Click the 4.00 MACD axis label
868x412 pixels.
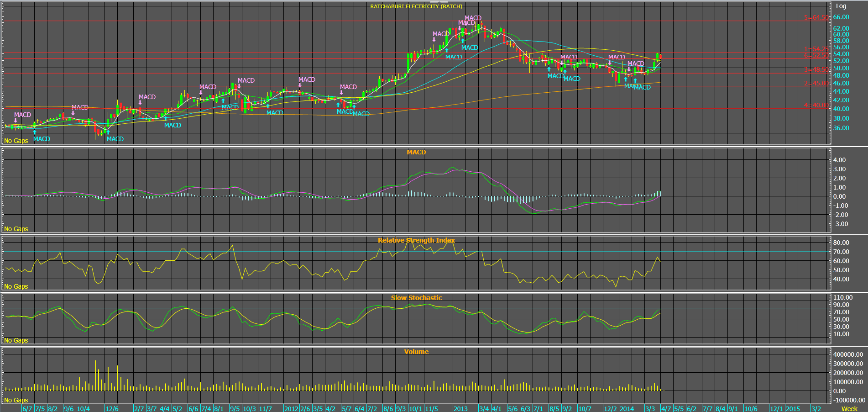840,160
